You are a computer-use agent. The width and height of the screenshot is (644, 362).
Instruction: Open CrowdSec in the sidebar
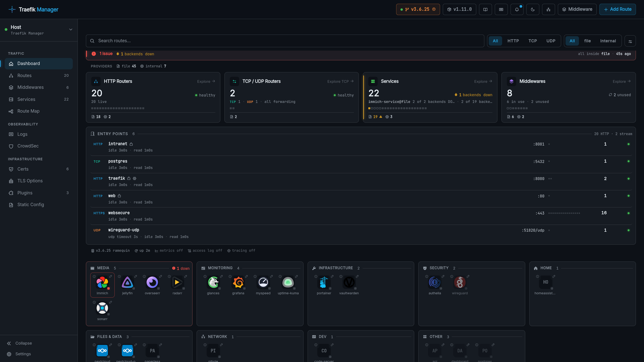(x=39, y=146)
